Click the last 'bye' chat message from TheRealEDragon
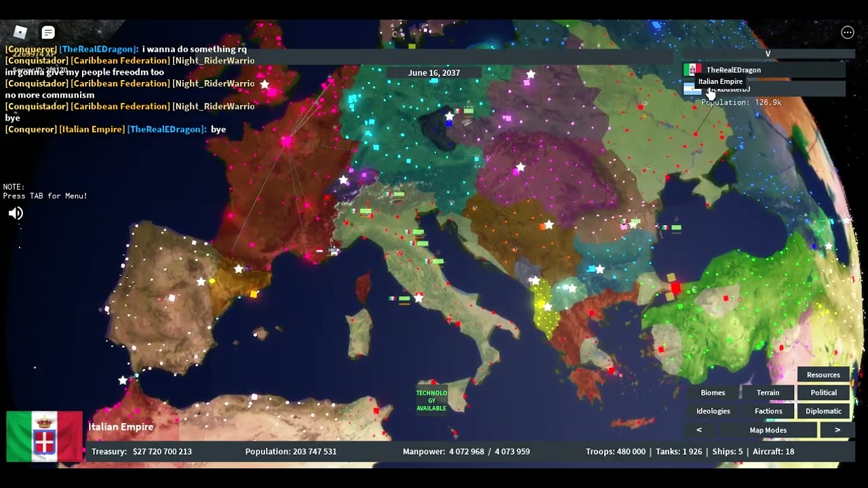 pos(218,129)
